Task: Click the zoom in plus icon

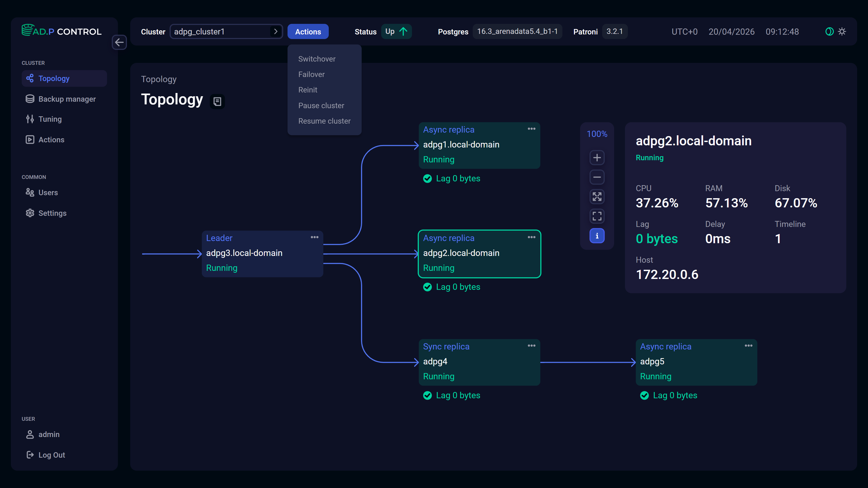Action: point(597,158)
